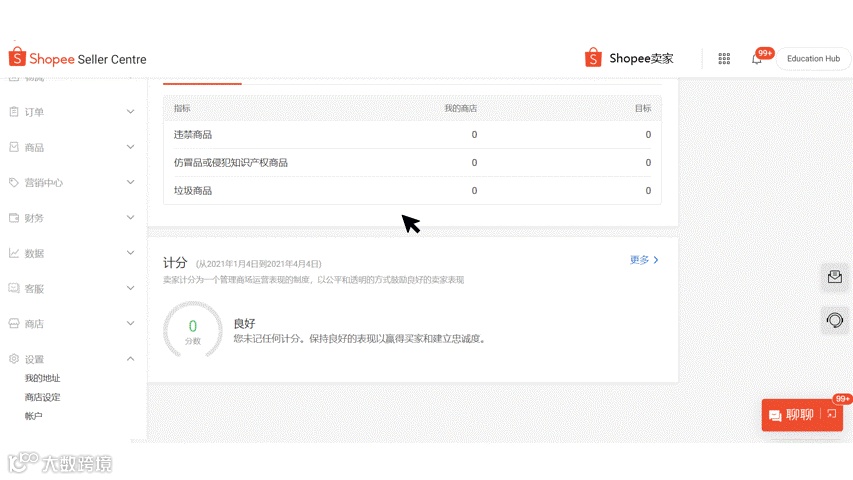Select the 营销中心 sidebar menu label
Screen dimensions: 853x480
(x=44, y=183)
